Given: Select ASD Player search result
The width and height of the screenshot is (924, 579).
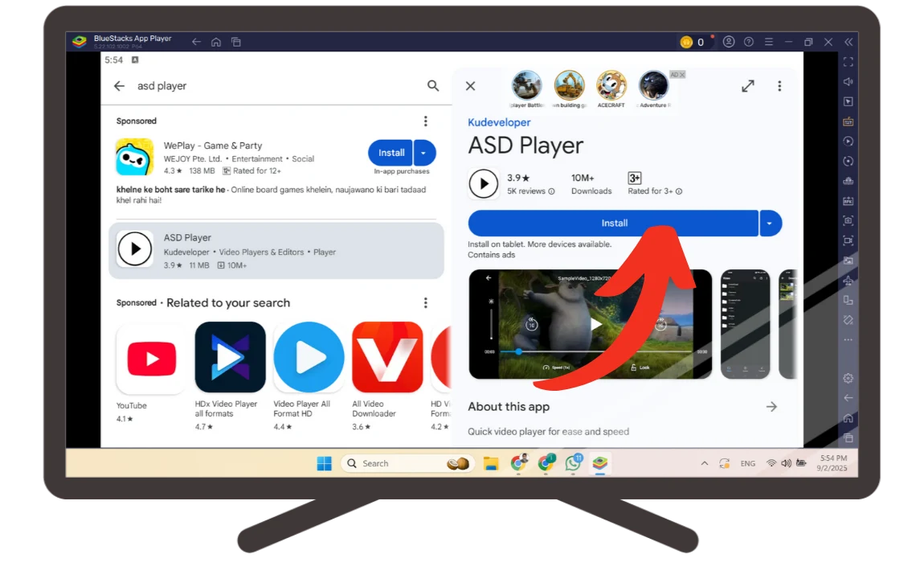Looking at the screenshot, I should (x=276, y=251).
